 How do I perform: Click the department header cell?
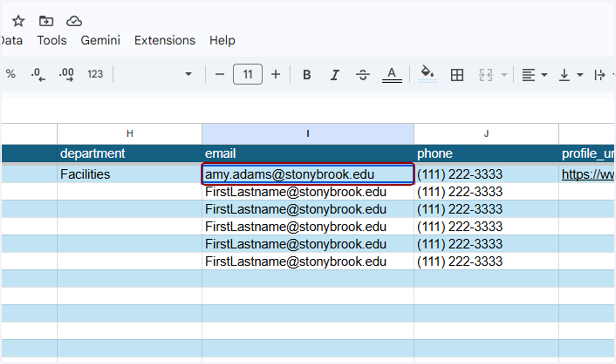(x=129, y=154)
